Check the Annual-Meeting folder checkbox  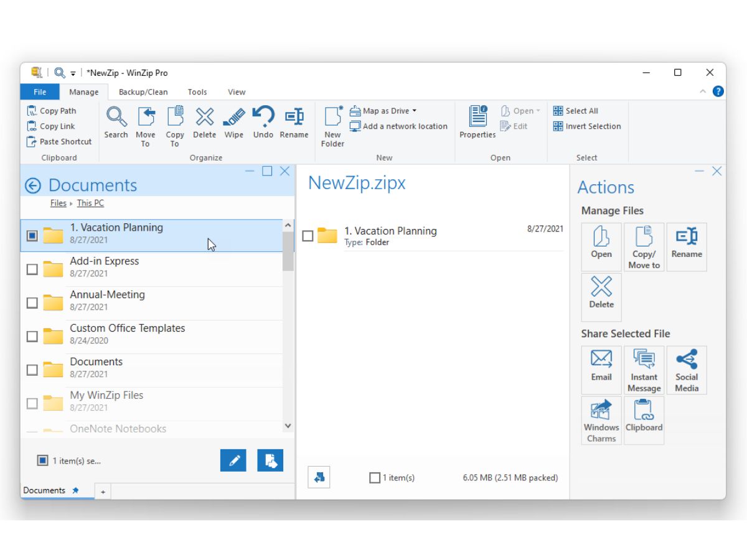tap(32, 303)
